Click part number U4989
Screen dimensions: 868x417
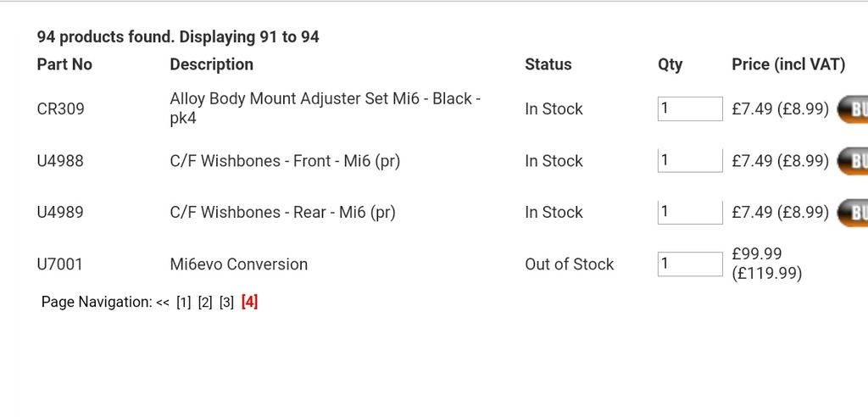click(60, 213)
